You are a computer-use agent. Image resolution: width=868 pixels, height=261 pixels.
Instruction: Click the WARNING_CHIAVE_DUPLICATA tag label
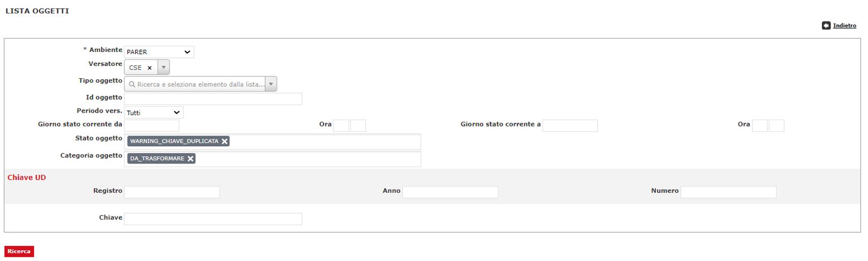(x=174, y=141)
